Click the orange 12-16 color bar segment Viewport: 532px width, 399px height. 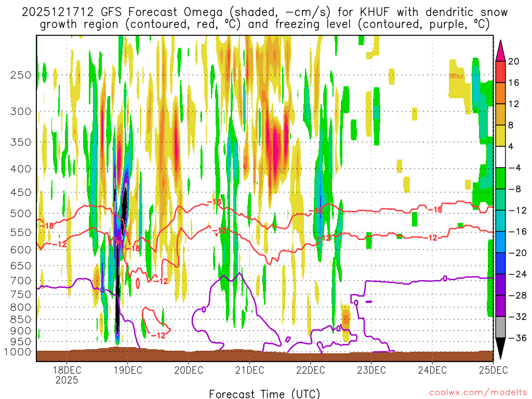500,94
